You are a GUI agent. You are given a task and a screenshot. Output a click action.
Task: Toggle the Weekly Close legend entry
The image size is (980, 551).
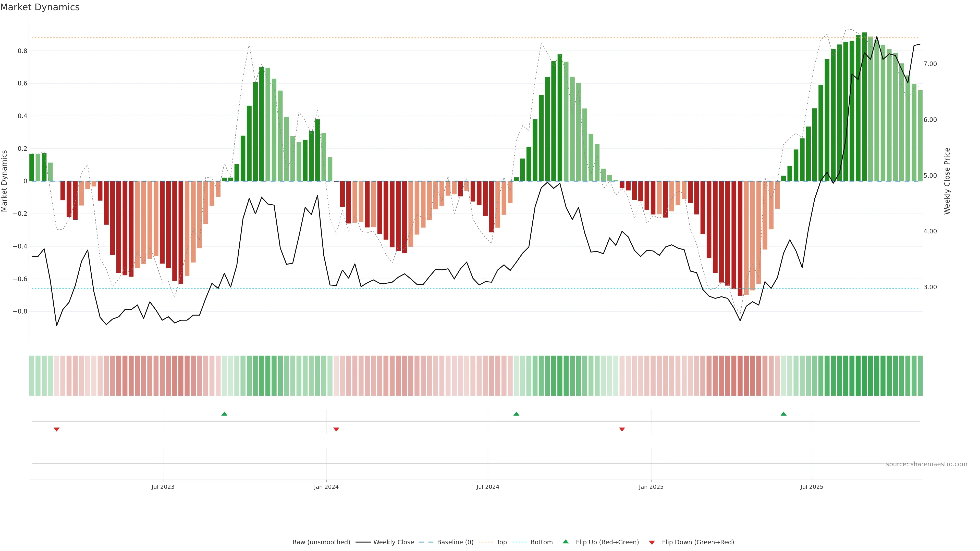(x=393, y=542)
